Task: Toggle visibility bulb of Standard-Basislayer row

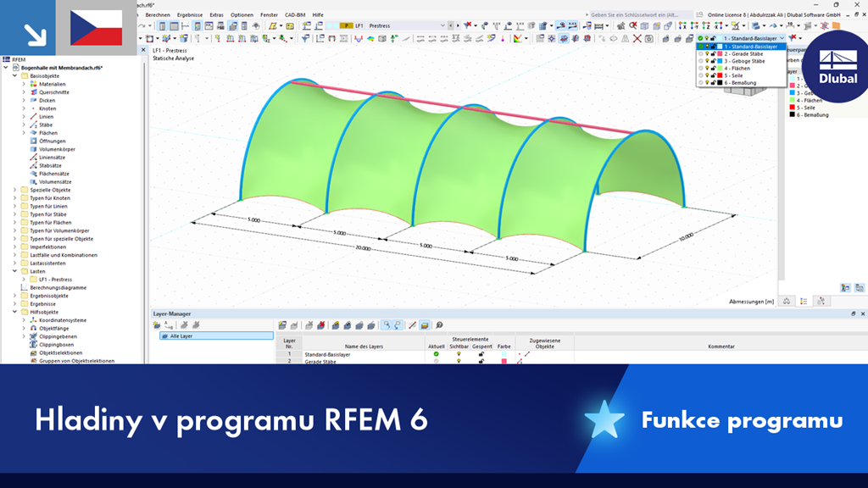Action: click(459, 354)
